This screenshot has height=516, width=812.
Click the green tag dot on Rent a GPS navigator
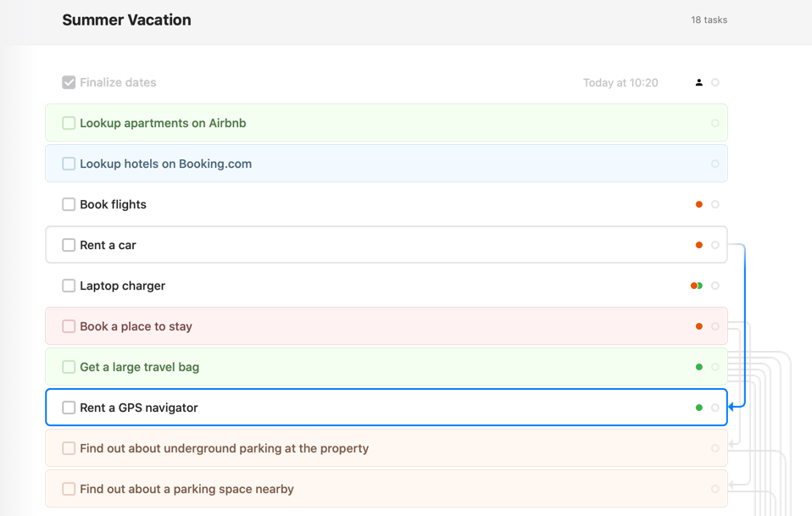coord(698,408)
